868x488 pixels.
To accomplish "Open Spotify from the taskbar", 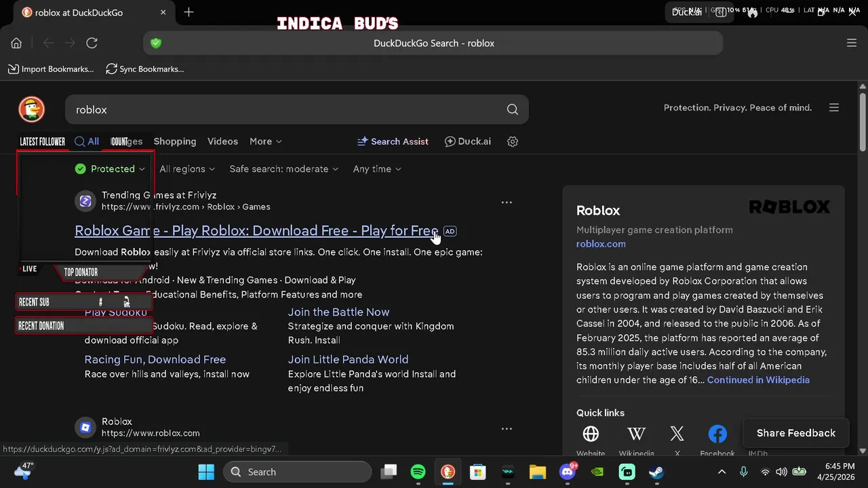I will tap(418, 472).
